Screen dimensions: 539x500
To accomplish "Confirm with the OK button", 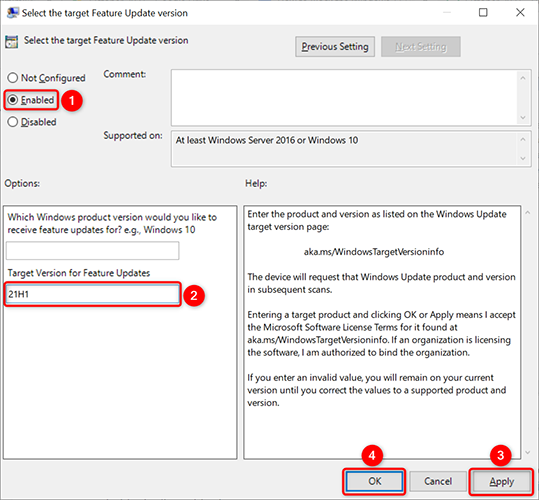I will (374, 481).
